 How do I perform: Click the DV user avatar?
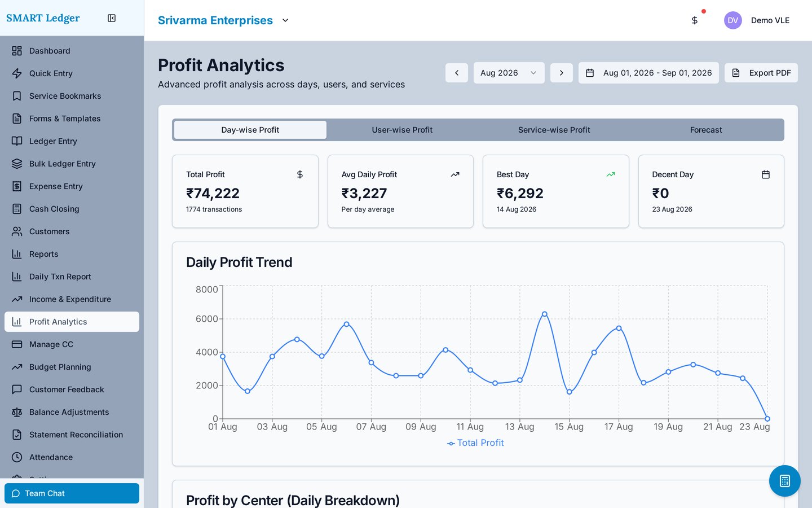point(732,20)
